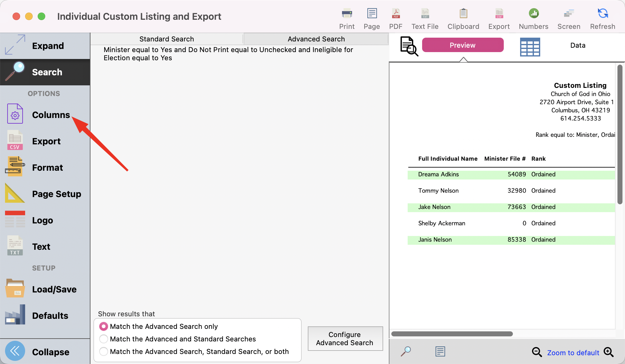
Task: Select 'Match the Advanced Search only' radio button
Action: point(104,326)
